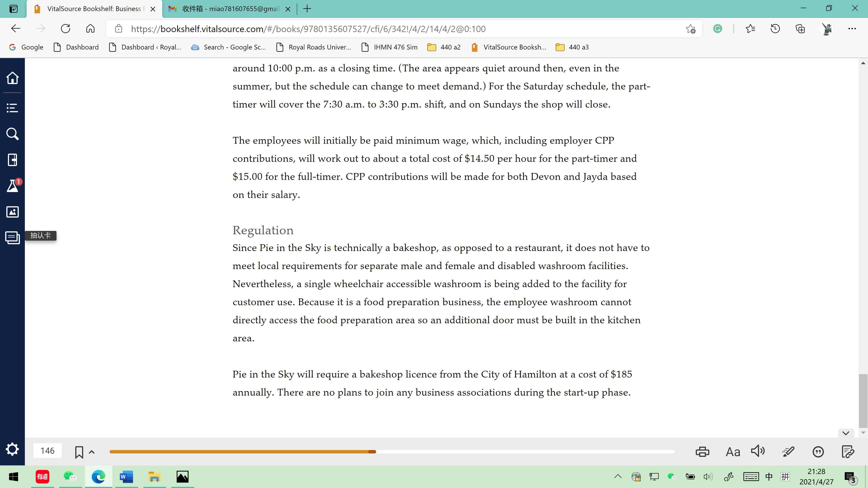Open the Aa text appearance options
Viewport: 868px width, 488px height.
click(x=733, y=452)
